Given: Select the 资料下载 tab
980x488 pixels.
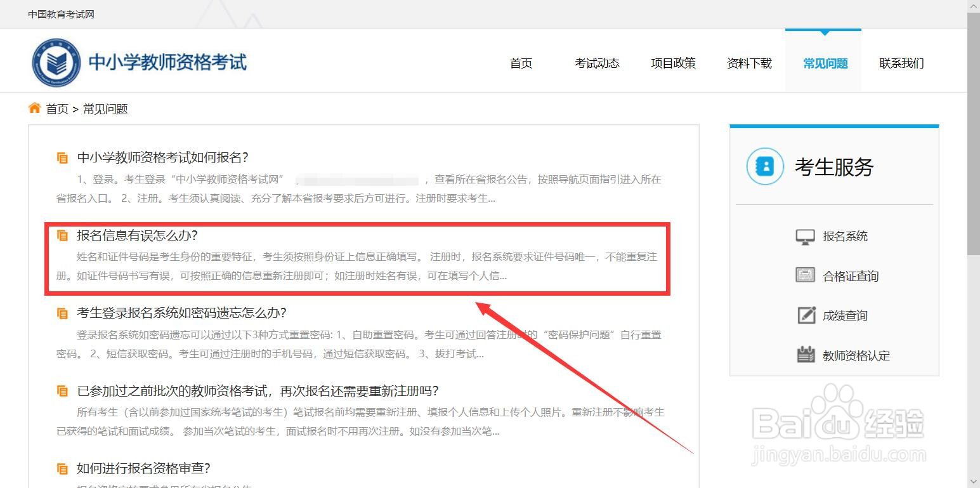Looking at the screenshot, I should [749, 63].
